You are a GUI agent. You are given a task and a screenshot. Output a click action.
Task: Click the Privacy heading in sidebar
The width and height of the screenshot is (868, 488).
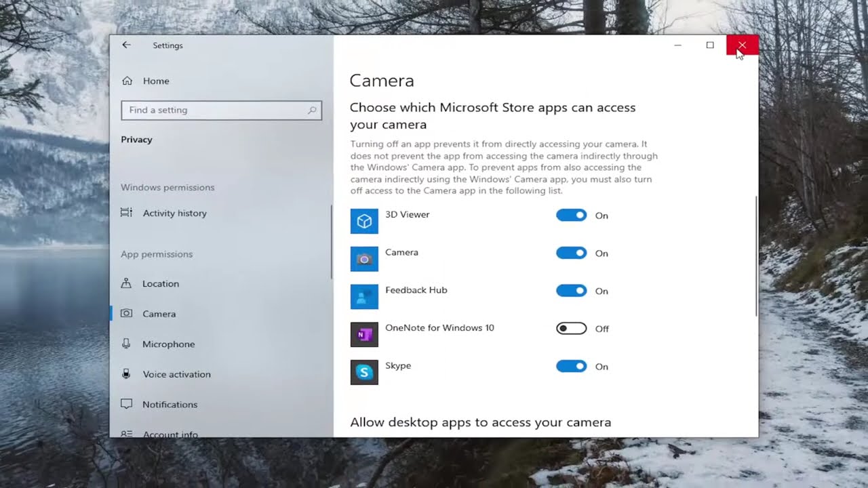point(136,140)
